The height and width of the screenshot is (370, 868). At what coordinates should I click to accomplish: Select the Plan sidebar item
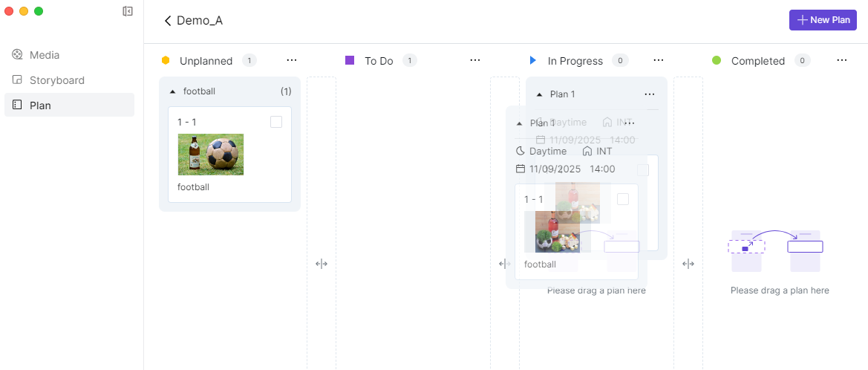coord(40,106)
